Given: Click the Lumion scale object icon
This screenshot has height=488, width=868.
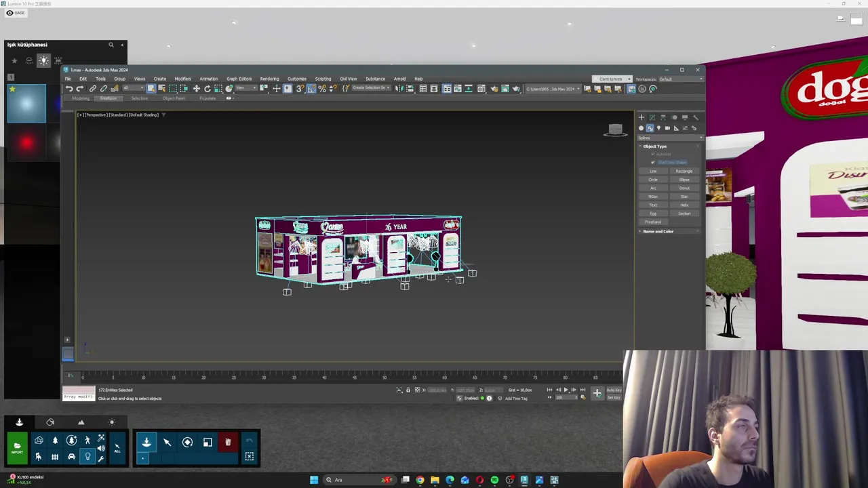Looking at the screenshot, I should (208, 442).
